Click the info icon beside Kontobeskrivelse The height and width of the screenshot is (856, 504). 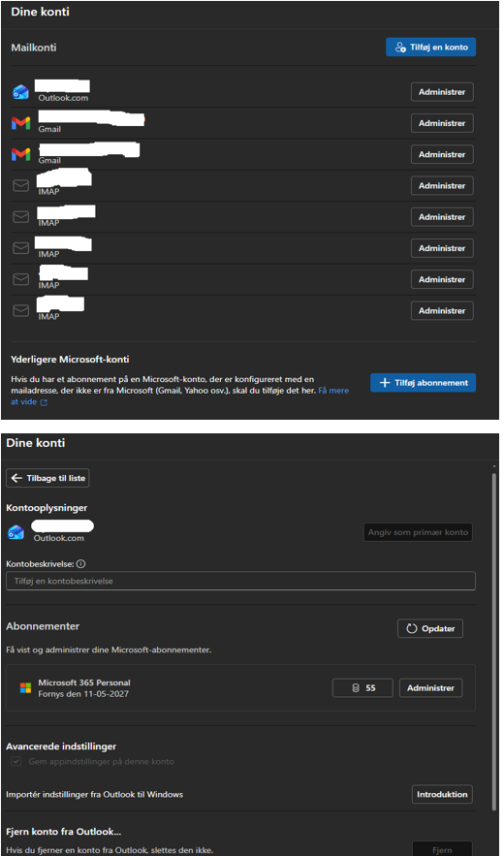point(79,563)
